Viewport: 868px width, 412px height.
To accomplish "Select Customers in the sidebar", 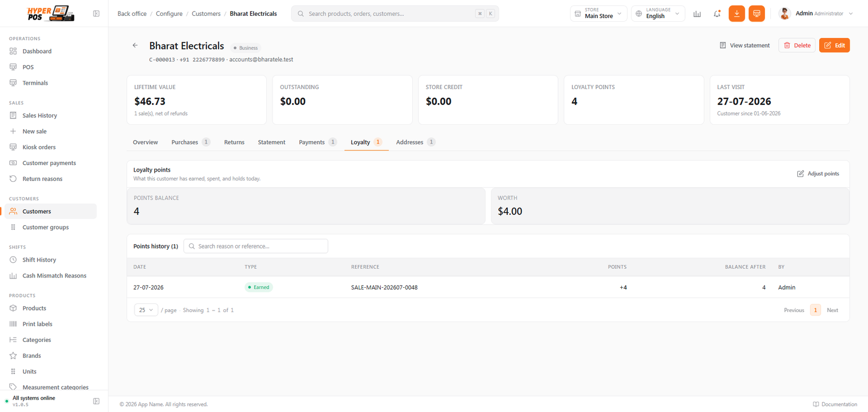I will (50, 211).
